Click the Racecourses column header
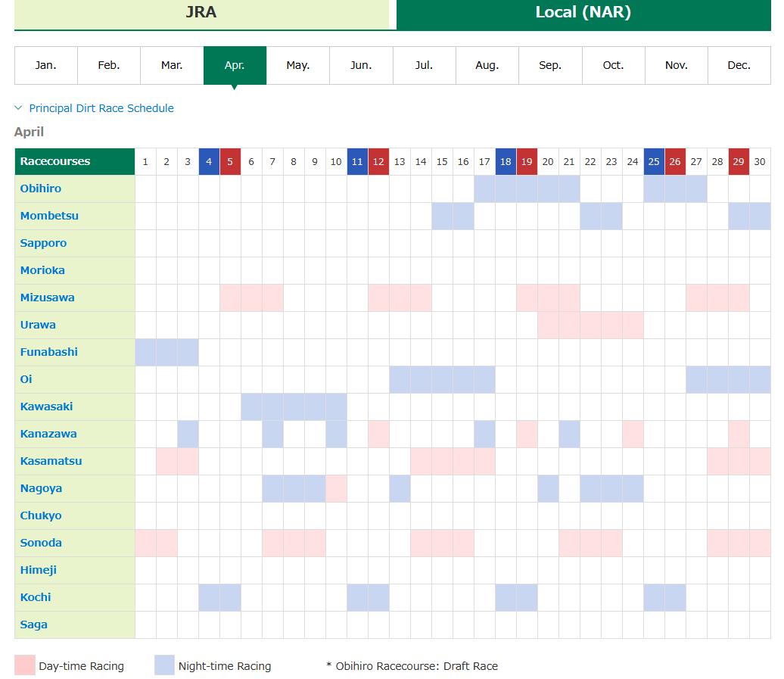The width and height of the screenshot is (784, 679). click(x=75, y=161)
